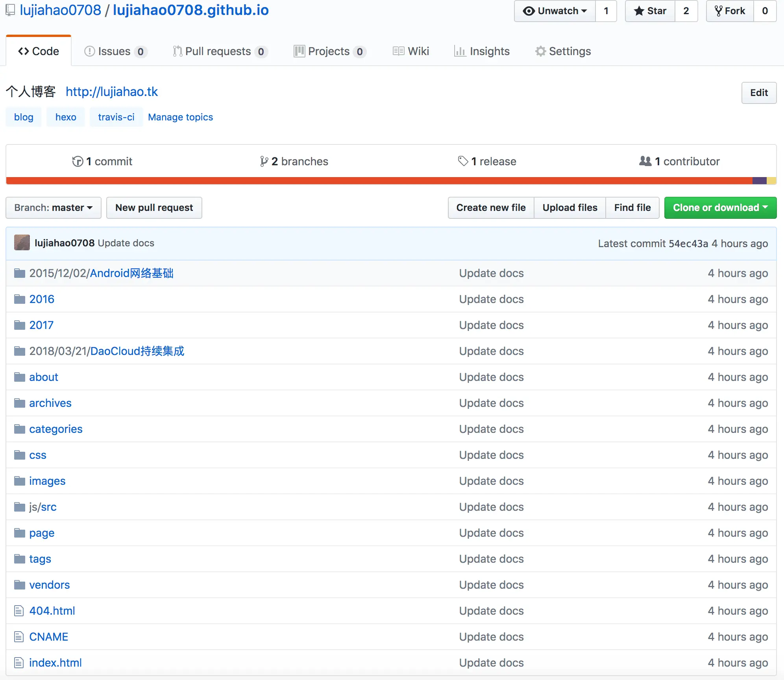The width and height of the screenshot is (784, 680).
Task: Click the purple segment of the language bar
Action: pyautogui.click(x=759, y=181)
